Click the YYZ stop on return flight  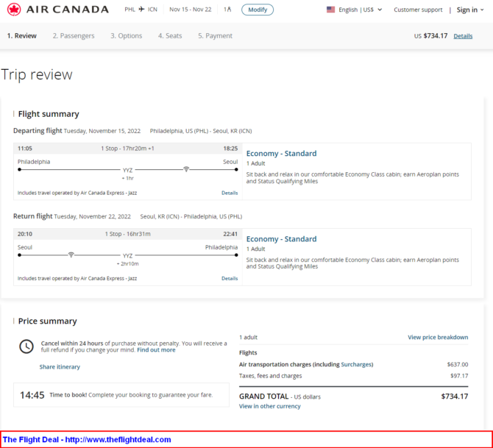127,255
